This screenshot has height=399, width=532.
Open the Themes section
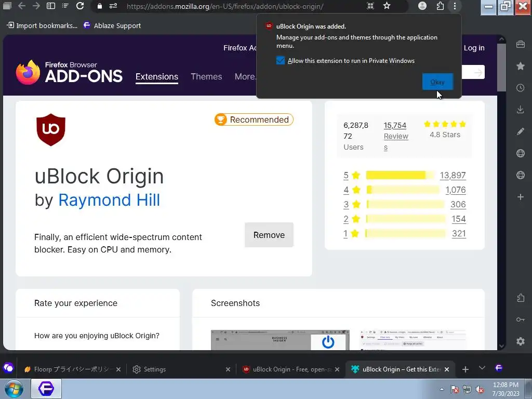coord(206,77)
